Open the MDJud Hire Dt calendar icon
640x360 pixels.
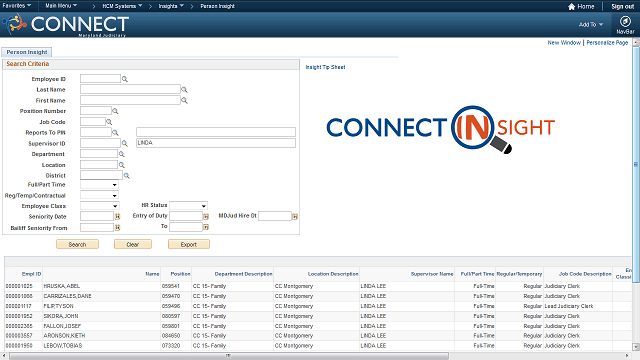click(x=295, y=216)
